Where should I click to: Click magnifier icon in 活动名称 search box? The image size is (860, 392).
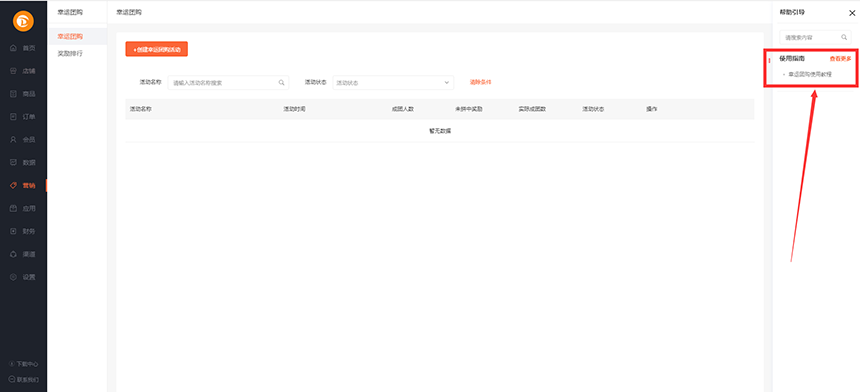[x=281, y=83]
